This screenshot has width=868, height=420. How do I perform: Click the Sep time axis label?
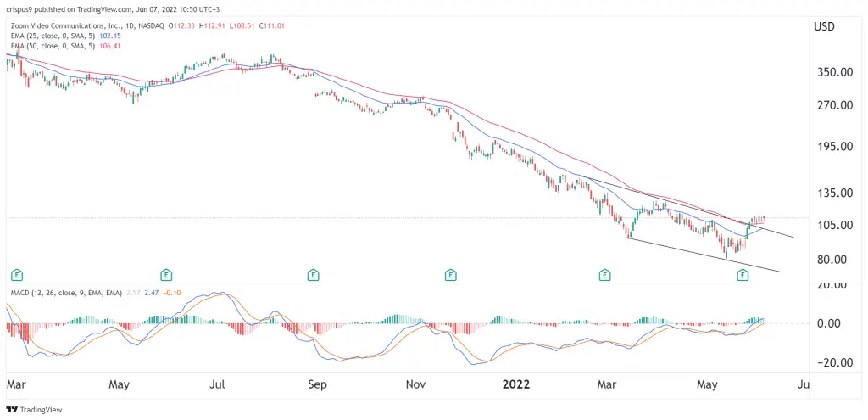click(318, 384)
